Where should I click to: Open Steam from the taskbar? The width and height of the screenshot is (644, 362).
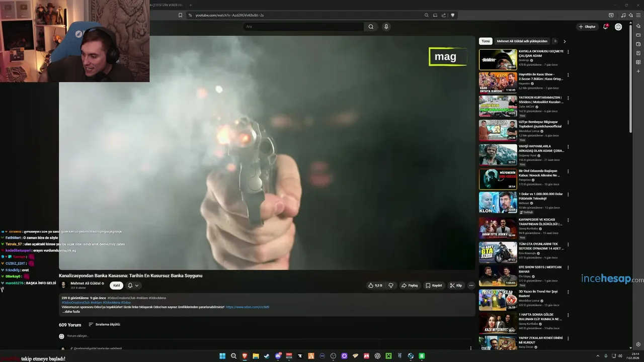point(267,356)
